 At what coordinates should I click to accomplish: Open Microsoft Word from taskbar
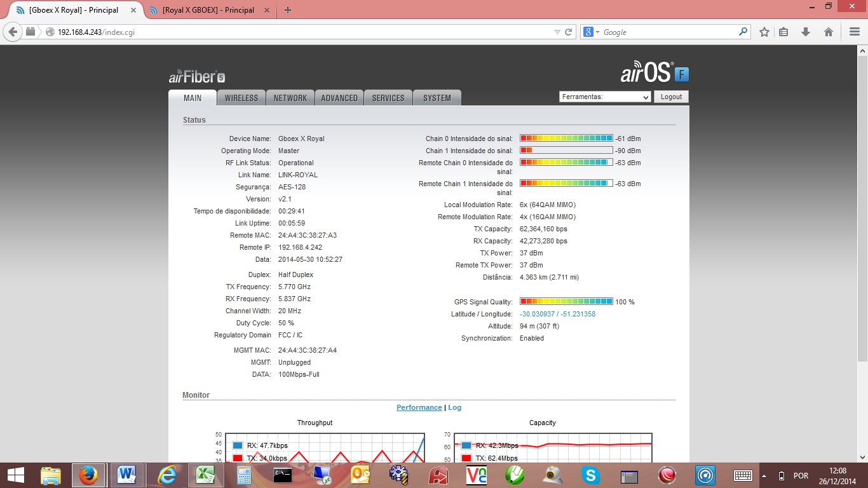127,475
